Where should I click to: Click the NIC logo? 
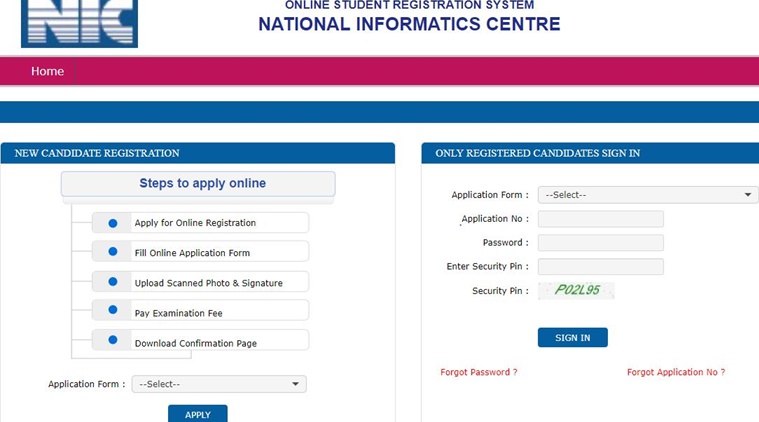pos(79,24)
